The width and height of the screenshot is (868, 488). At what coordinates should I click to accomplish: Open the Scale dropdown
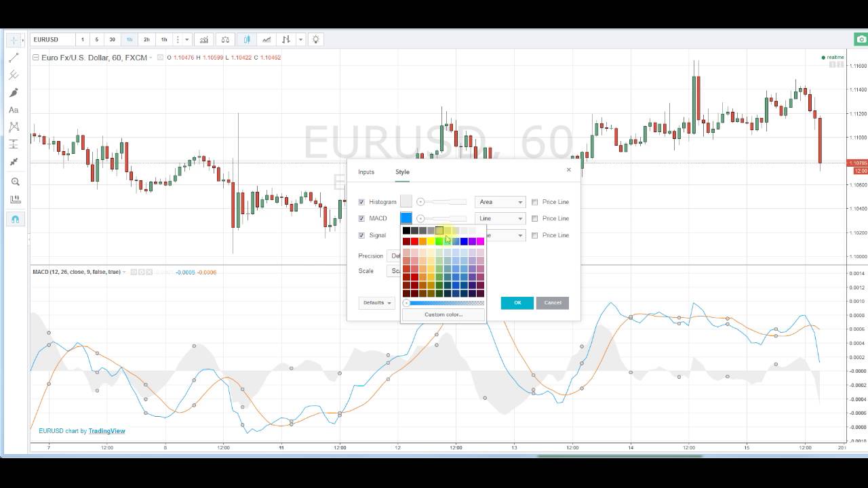[x=393, y=270]
